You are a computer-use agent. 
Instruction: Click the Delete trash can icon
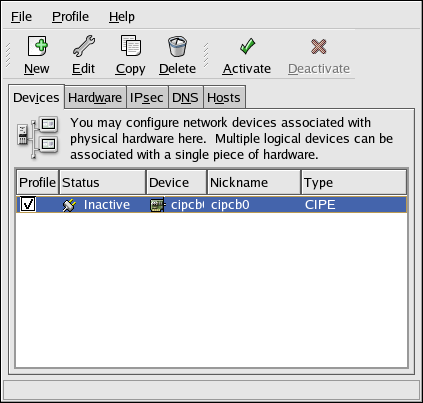[x=177, y=46]
